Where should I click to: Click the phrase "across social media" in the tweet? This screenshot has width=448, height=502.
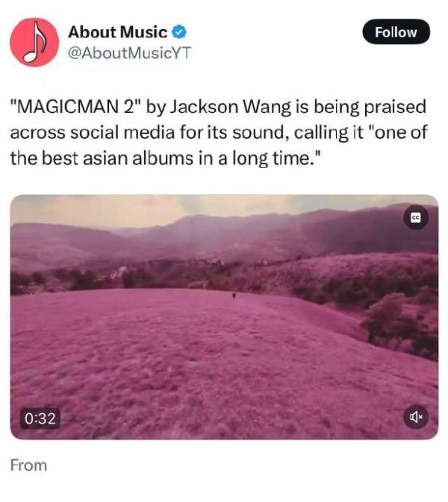click(x=92, y=132)
